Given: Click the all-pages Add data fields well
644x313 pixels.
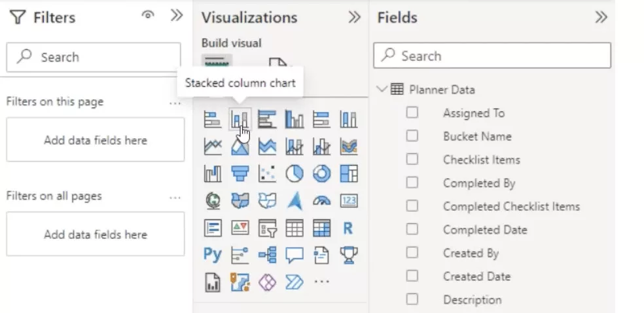Looking at the screenshot, I should pyautogui.click(x=96, y=234).
